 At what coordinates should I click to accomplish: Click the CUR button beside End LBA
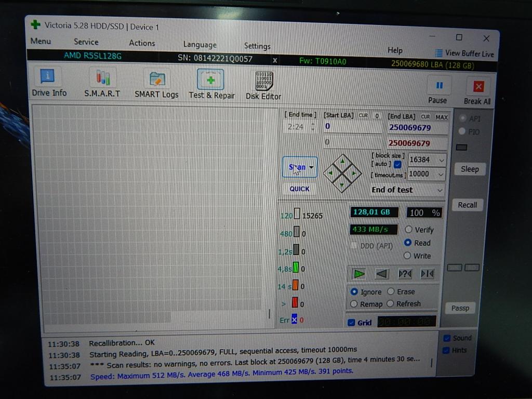(x=425, y=117)
